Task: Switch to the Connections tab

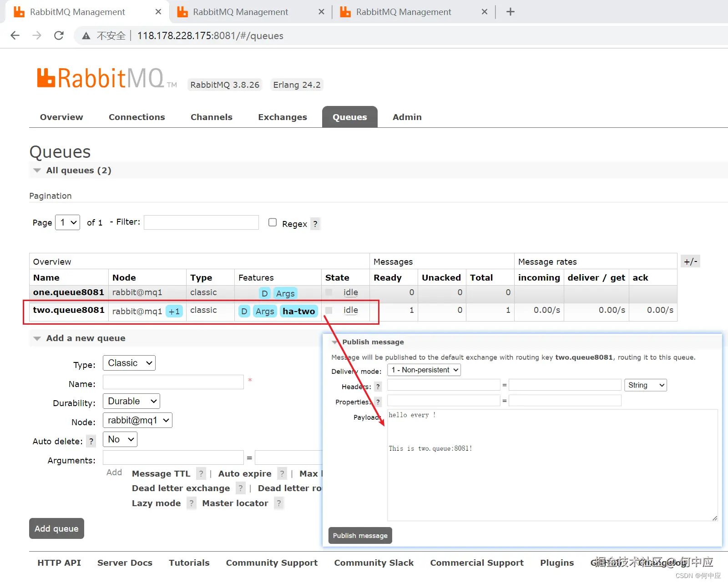Action: point(137,117)
